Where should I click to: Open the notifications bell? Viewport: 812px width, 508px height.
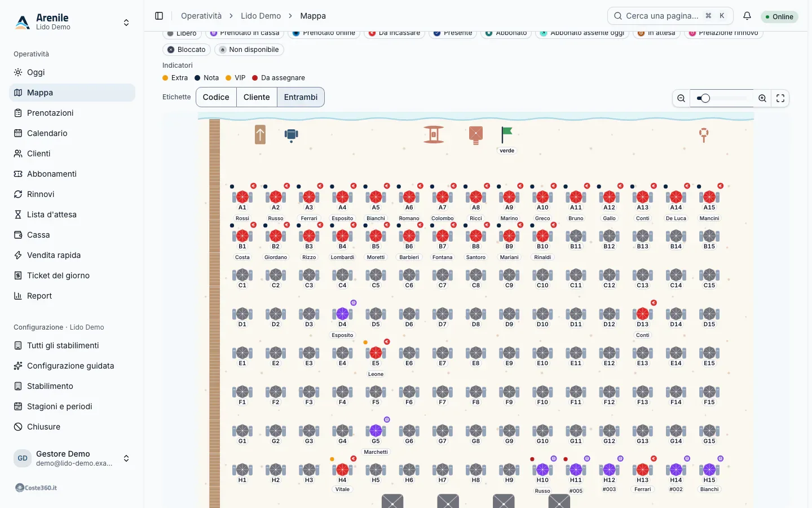coord(747,16)
